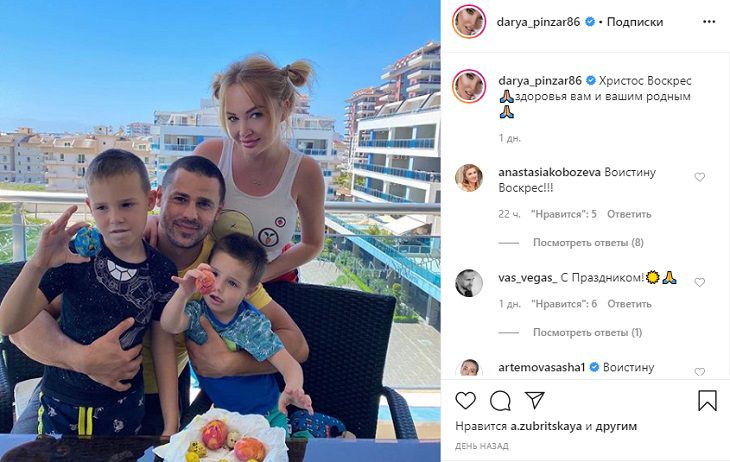Image resolution: width=730 pixels, height=462 pixels.
Task: Like artemovasasha1 comment heart
Action: click(699, 372)
